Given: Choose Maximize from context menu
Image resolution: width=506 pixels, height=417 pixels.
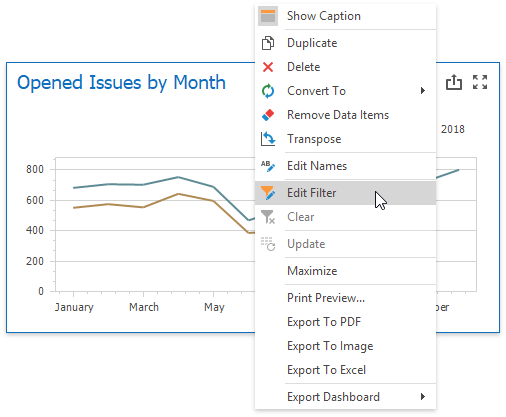Looking at the screenshot, I should coord(346,271).
